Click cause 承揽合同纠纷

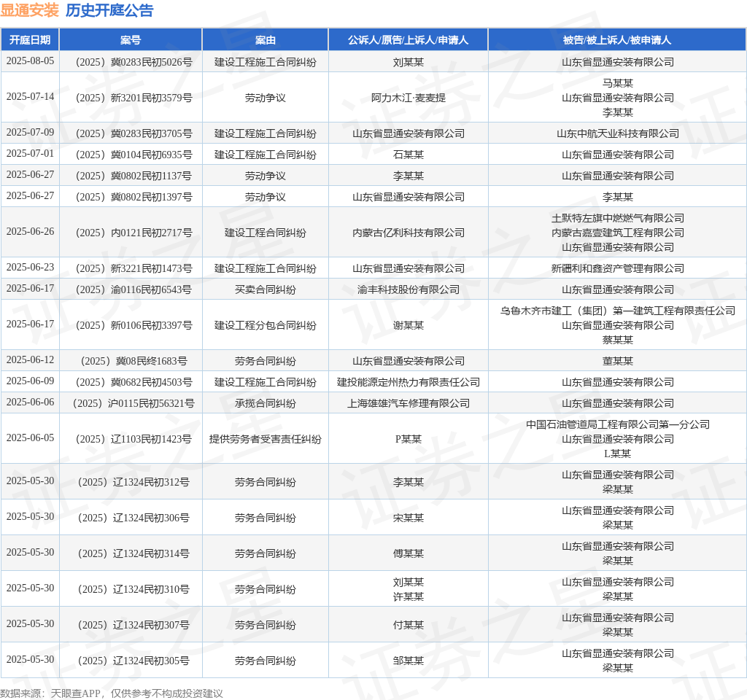pyautogui.click(x=266, y=403)
